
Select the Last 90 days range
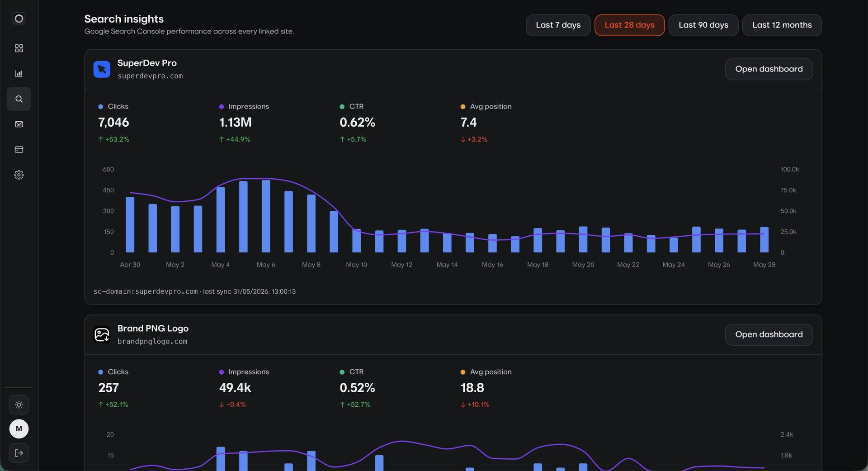tap(703, 25)
